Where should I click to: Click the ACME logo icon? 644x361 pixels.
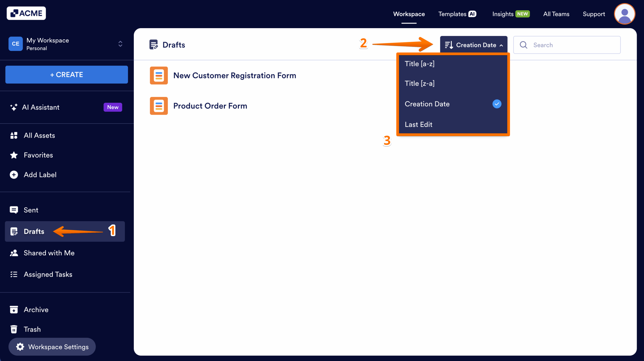[14, 13]
